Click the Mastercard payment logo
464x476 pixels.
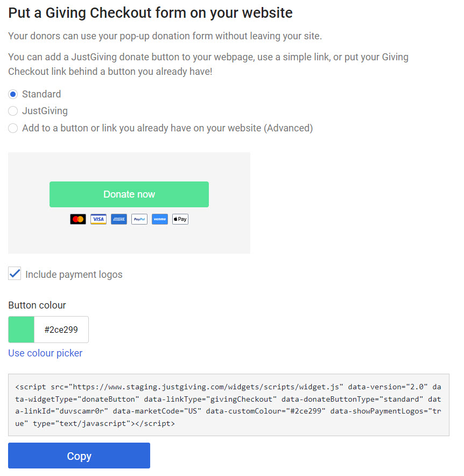point(78,219)
